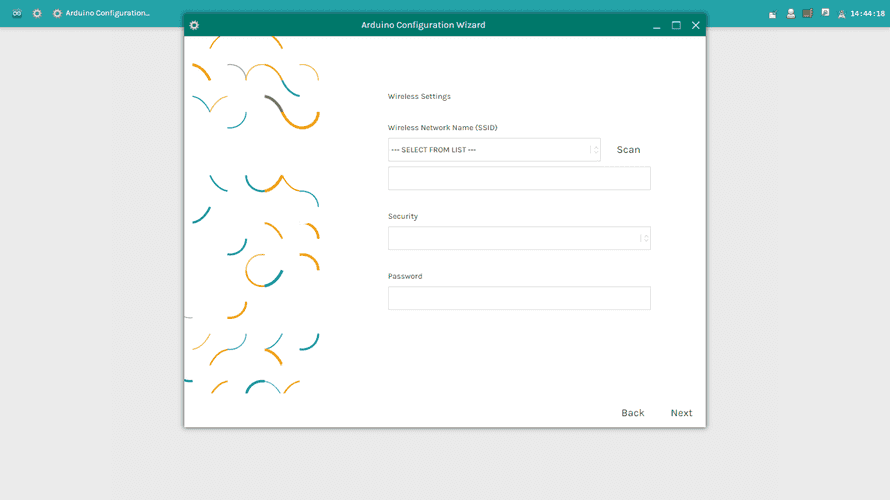Viewport: 890px width, 500px height.
Task: Click the gear launcher icon beside Arduino logo
Action: (37, 13)
